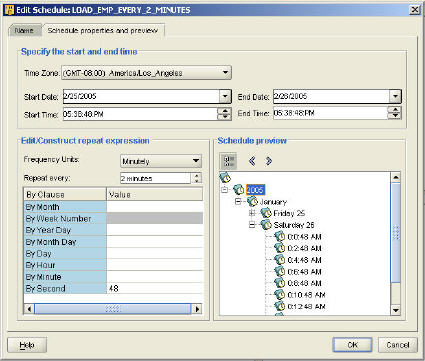The width and height of the screenshot is (425, 361).
Task: Click the Value column header
Action: point(154,194)
